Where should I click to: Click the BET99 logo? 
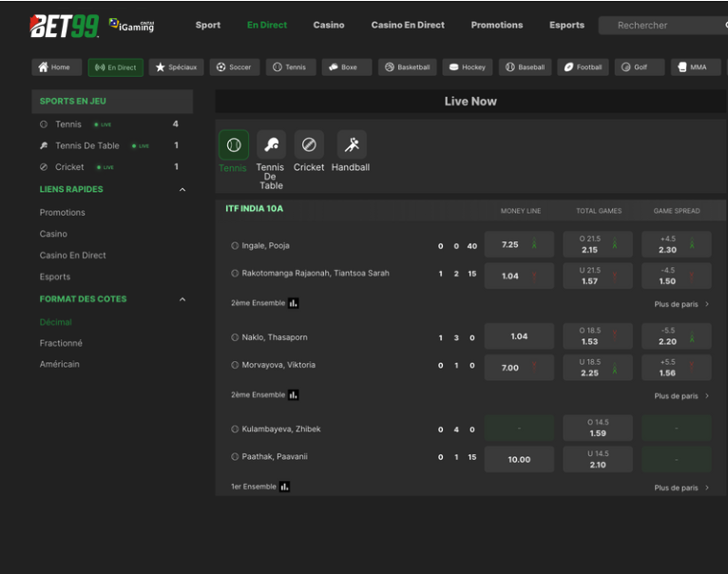[64, 26]
